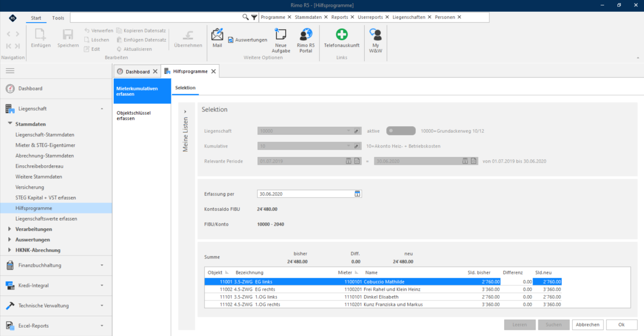Click the Leeren button
The width and height of the screenshot is (644, 336).
[x=520, y=325]
